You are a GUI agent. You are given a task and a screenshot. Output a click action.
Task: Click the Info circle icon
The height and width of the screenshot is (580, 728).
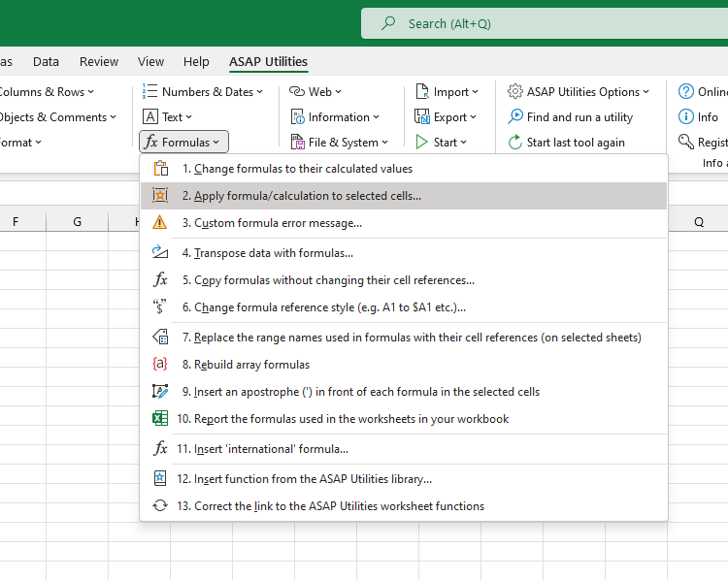[x=686, y=117]
